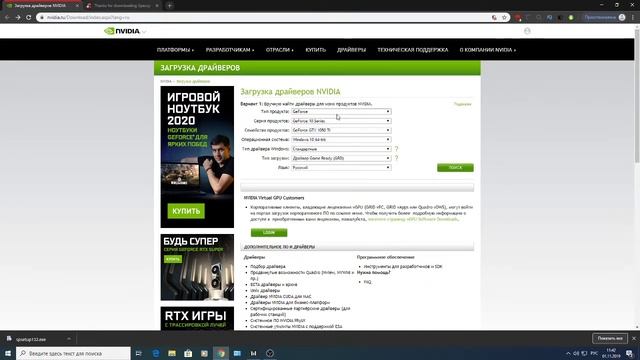Open the volume control in system tray

click(x=576, y=353)
